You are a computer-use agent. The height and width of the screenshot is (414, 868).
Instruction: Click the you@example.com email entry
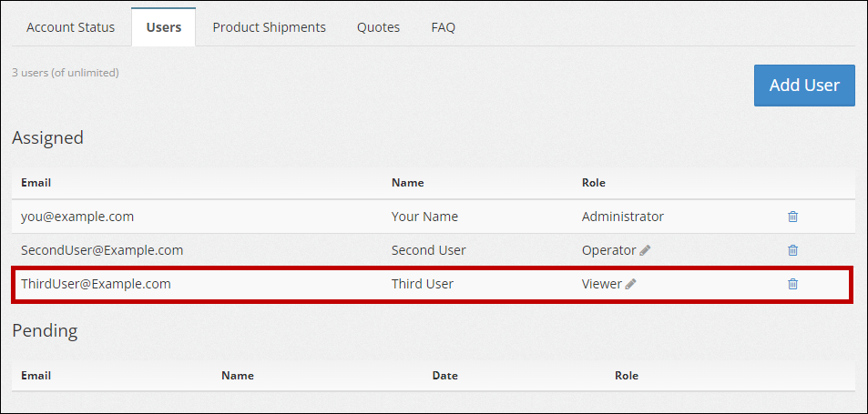(x=77, y=217)
